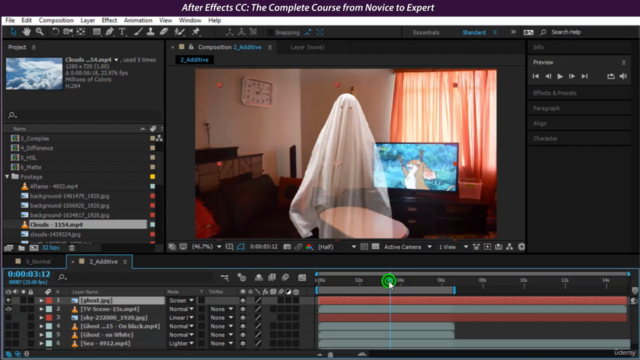Click the graph editor icon in timeline
Screen dimensions: 640x360
(302, 278)
